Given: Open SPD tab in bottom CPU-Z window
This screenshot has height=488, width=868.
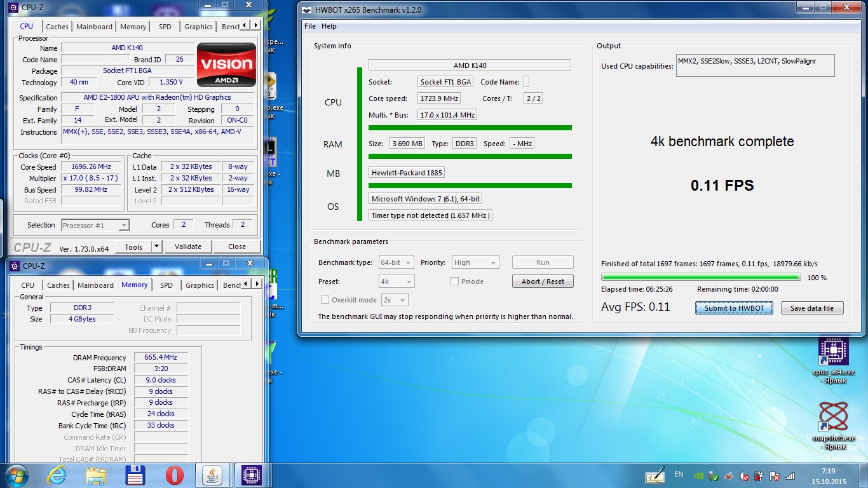Looking at the screenshot, I should tap(166, 285).
